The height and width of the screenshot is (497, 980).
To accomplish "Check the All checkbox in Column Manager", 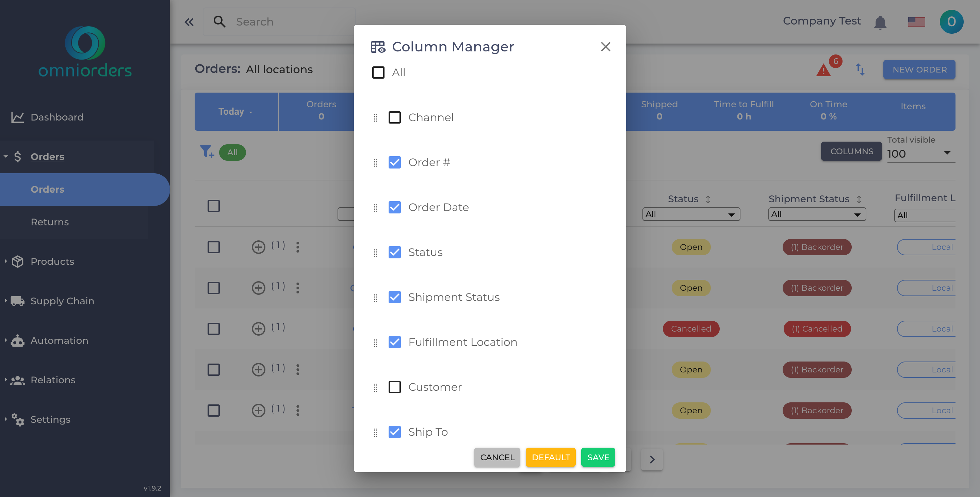I will (378, 72).
